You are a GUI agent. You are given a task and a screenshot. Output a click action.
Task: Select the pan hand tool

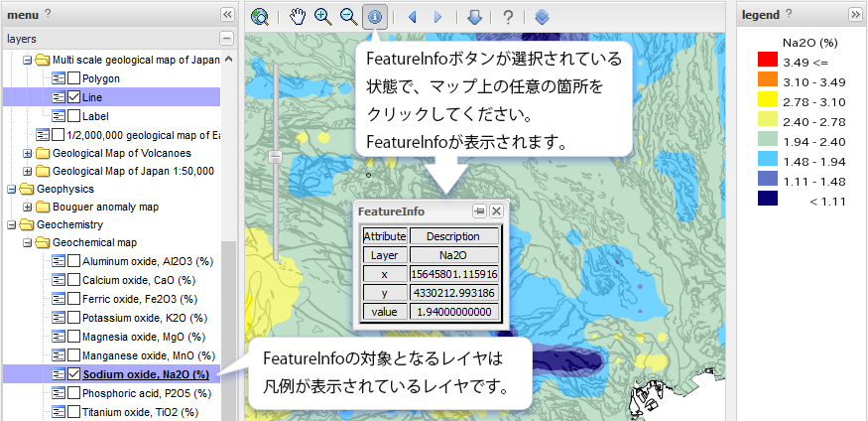298,17
